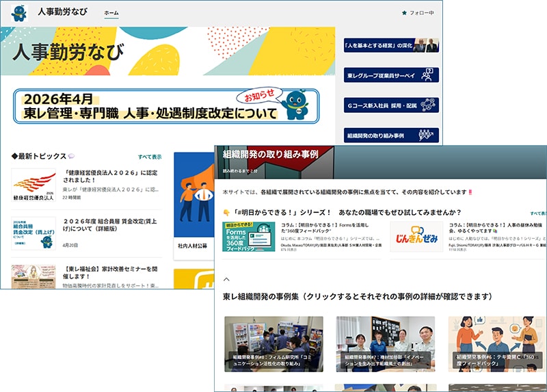
Task: Open 健康経営優良法人 logo thumbnail
Action: point(34,185)
